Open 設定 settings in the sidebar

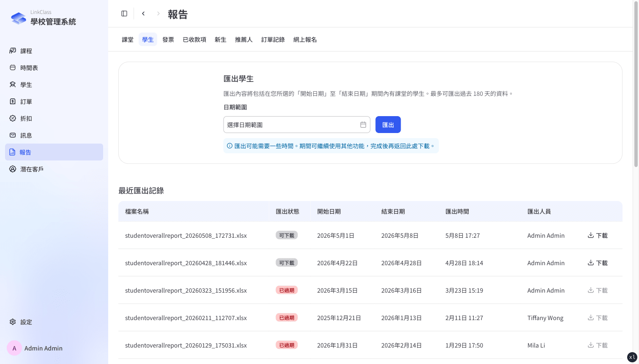[54, 322]
